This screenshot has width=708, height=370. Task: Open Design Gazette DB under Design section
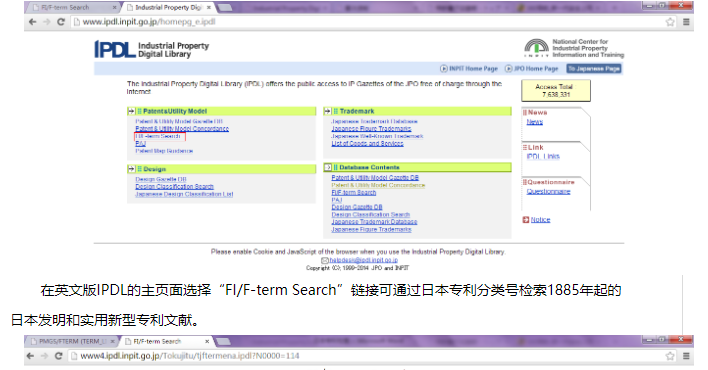tap(161, 179)
